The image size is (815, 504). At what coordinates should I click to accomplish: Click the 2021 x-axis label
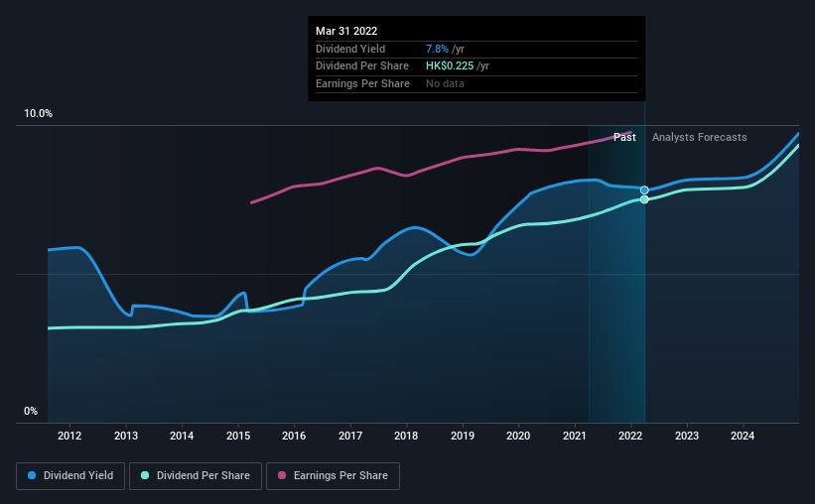[x=575, y=436]
